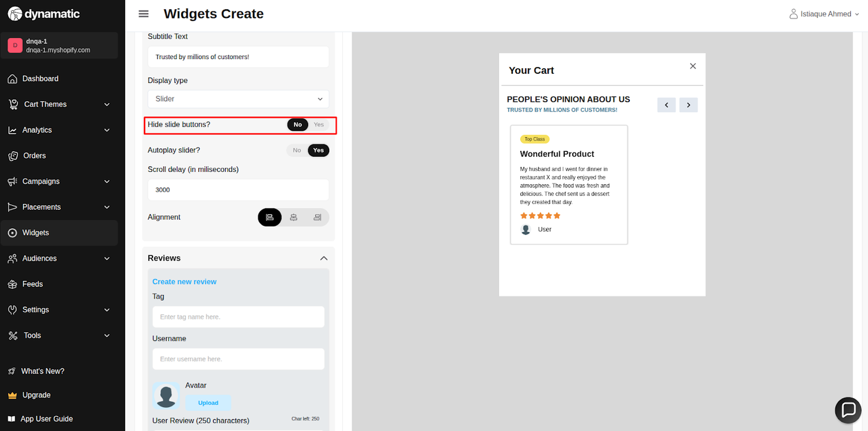Expand Analytics submenu chevron

(107, 130)
